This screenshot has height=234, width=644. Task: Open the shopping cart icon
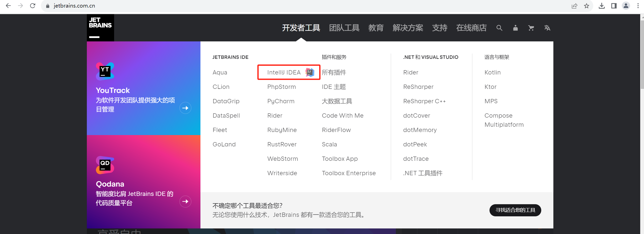531,28
